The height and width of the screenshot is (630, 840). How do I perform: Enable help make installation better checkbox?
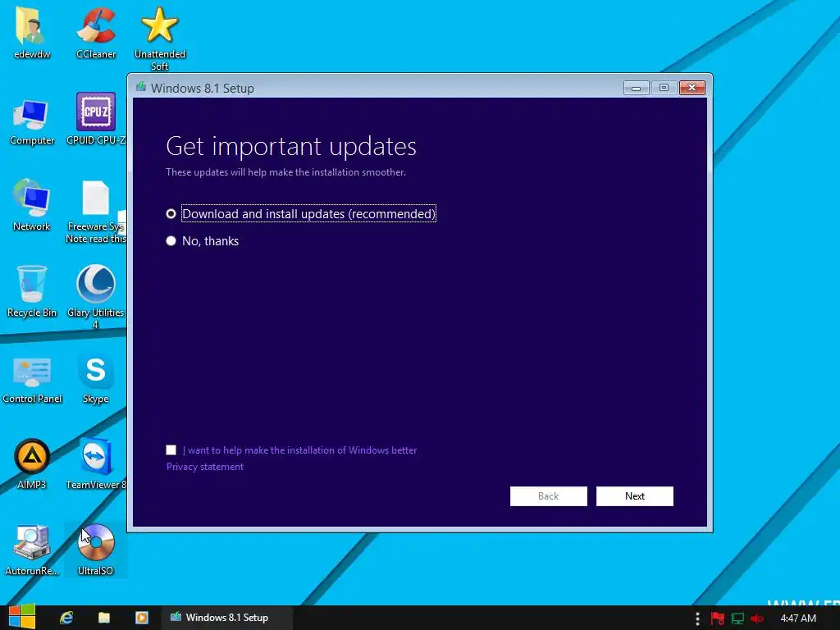pyautogui.click(x=171, y=450)
